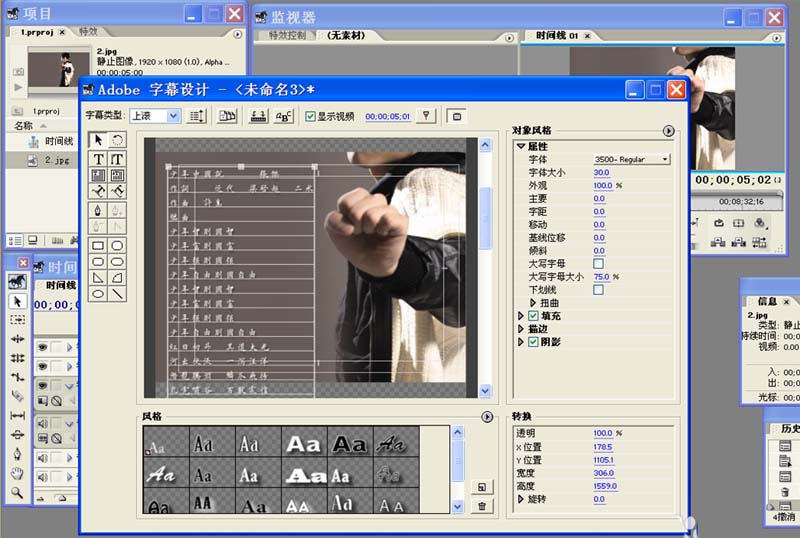
Task: Select the vertical Type tool
Action: click(117, 159)
